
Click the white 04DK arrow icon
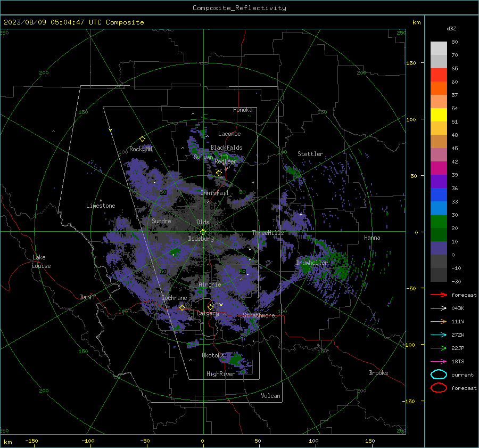439,308
